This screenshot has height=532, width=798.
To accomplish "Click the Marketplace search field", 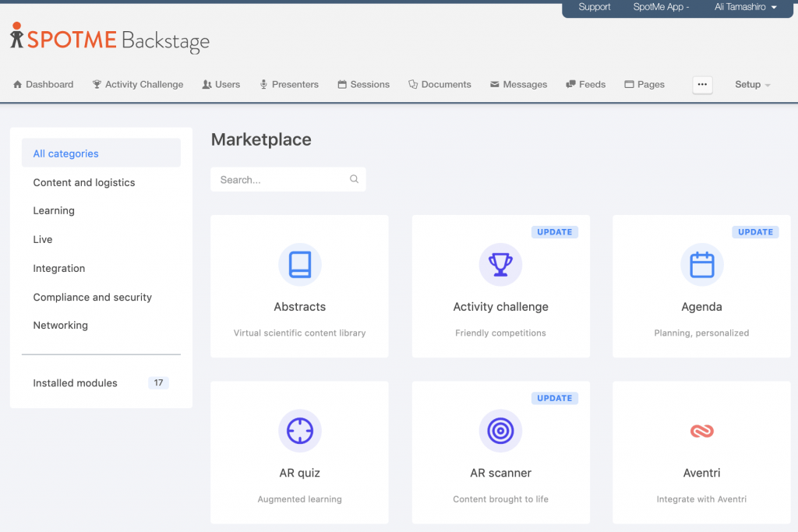I will (x=281, y=179).
